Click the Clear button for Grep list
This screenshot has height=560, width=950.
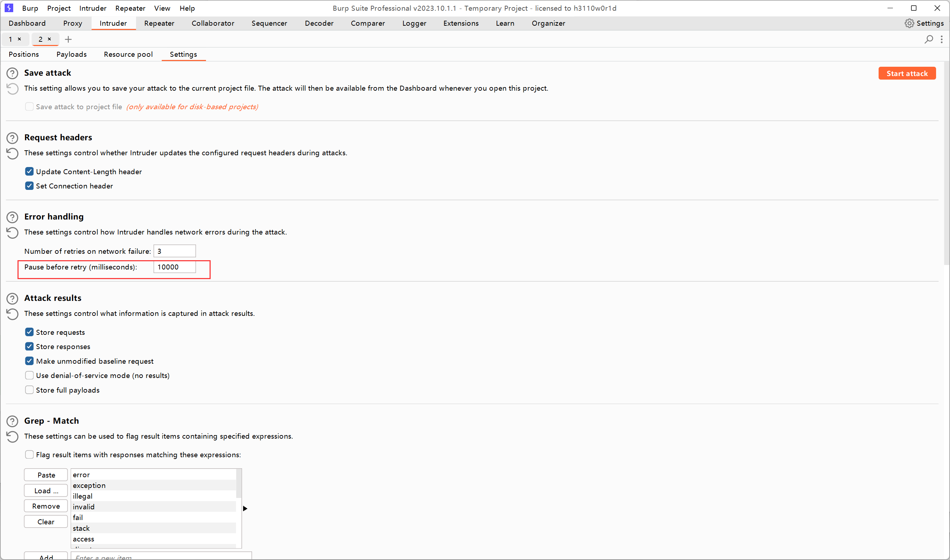tap(46, 522)
